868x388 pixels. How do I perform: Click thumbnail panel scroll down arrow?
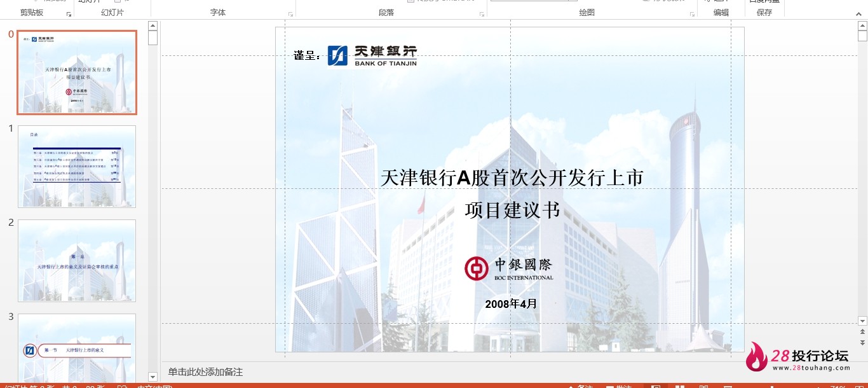pyautogui.click(x=153, y=377)
